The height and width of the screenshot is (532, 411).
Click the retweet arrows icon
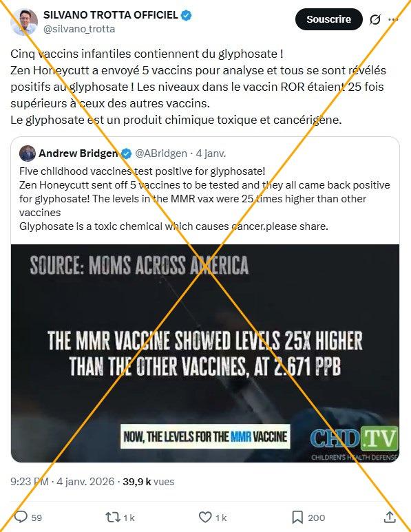click(112, 517)
